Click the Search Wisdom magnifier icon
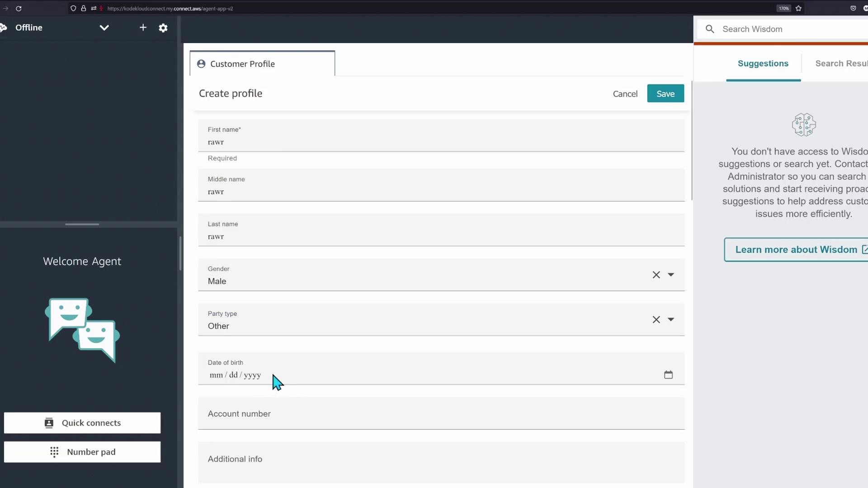The image size is (868, 488). 710,29
